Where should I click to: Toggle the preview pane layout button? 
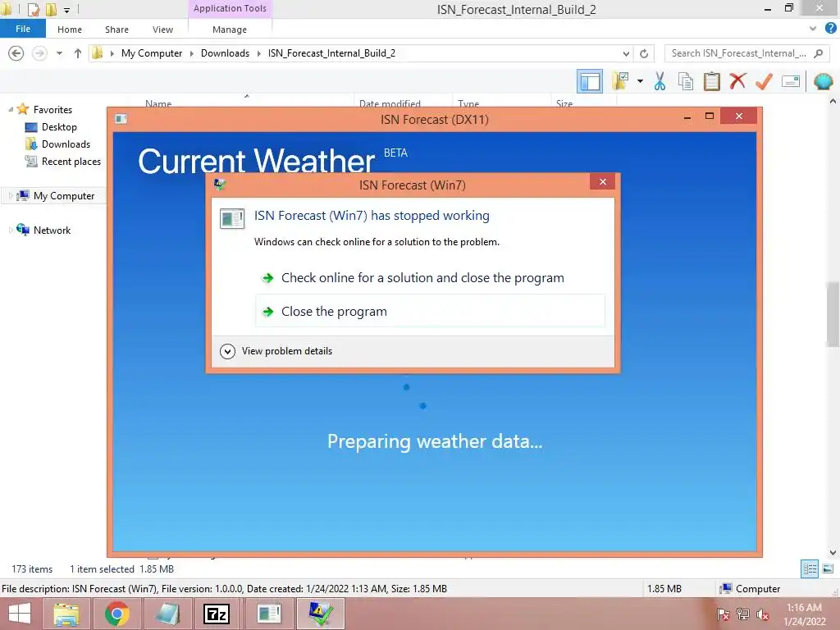[x=589, y=81]
